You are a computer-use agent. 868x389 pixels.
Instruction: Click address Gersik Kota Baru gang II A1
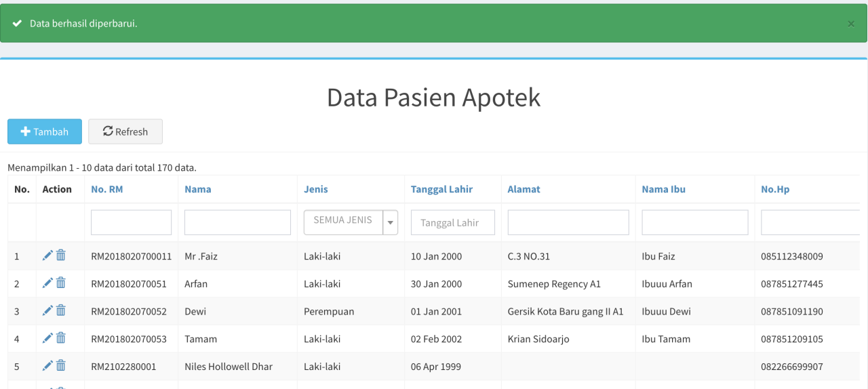coord(566,312)
